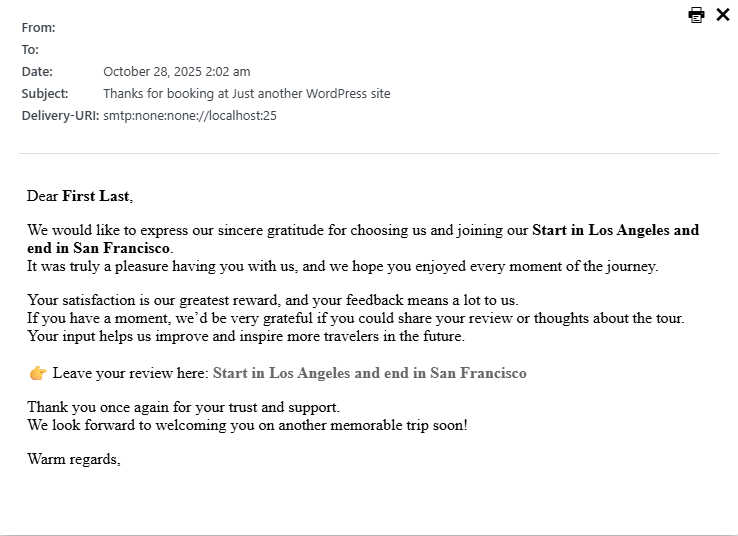738x536 pixels.
Task: Close the email preview window
Action: pyautogui.click(x=723, y=15)
